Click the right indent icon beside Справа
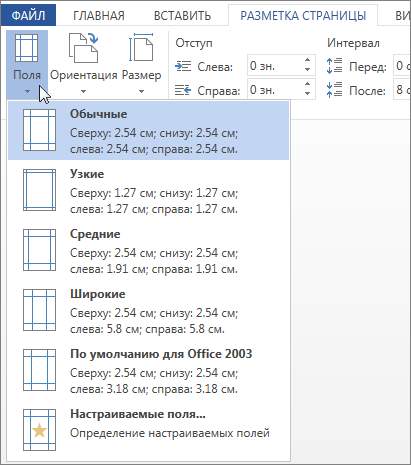The height and width of the screenshot is (465, 411). 183,90
